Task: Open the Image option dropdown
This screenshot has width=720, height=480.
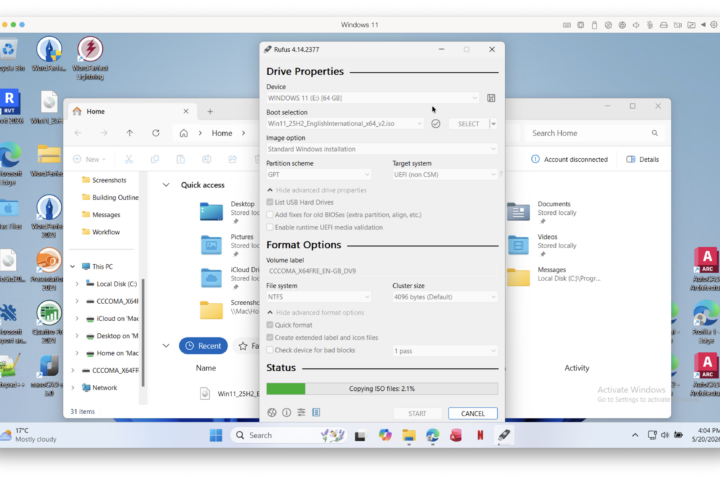Action: point(382,149)
